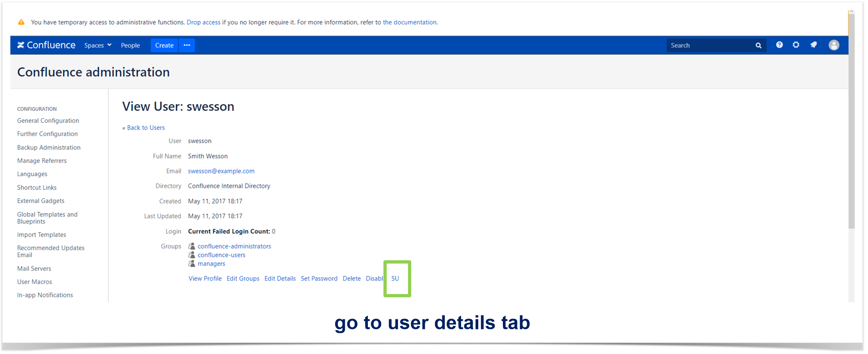Image resolution: width=868 pixels, height=354 pixels.
Task: Open the notifications rocket icon
Action: 813,45
